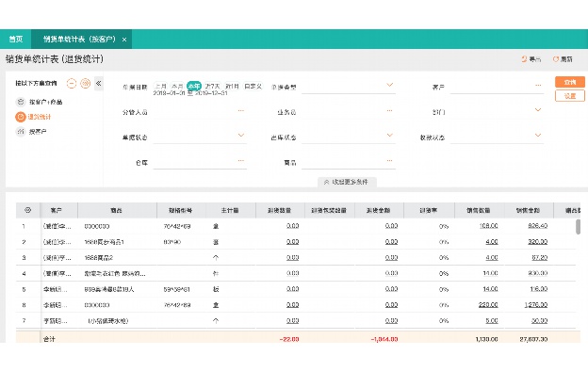Click the 退货数量 column header
Viewport: 588px width, 372px height.
[x=280, y=211]
